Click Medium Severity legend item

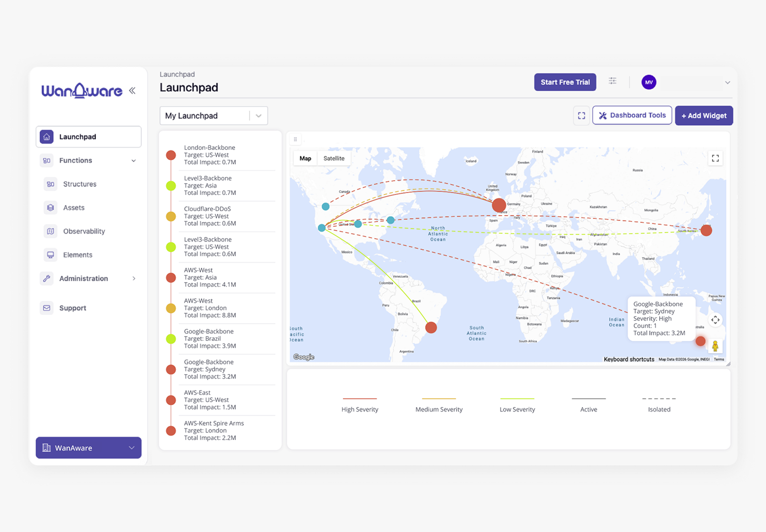pos(439,405)
